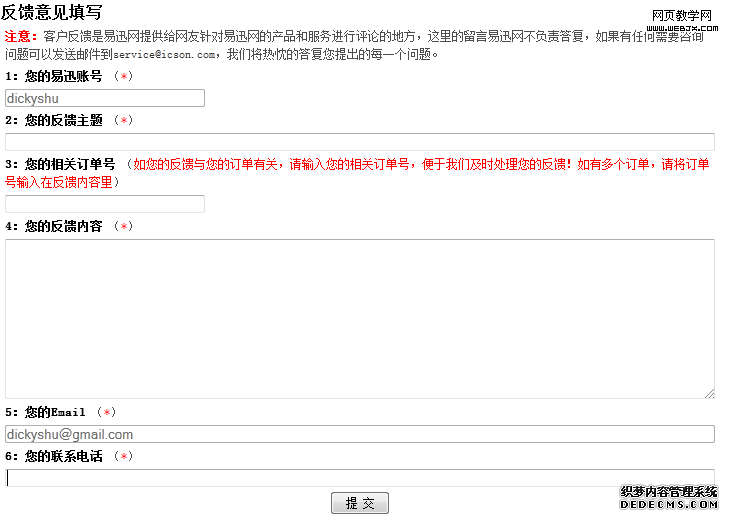Click the service@icson.com email address
Image resolution: width=729 pixels, height=519 pixels.
[x=164, y=55]
